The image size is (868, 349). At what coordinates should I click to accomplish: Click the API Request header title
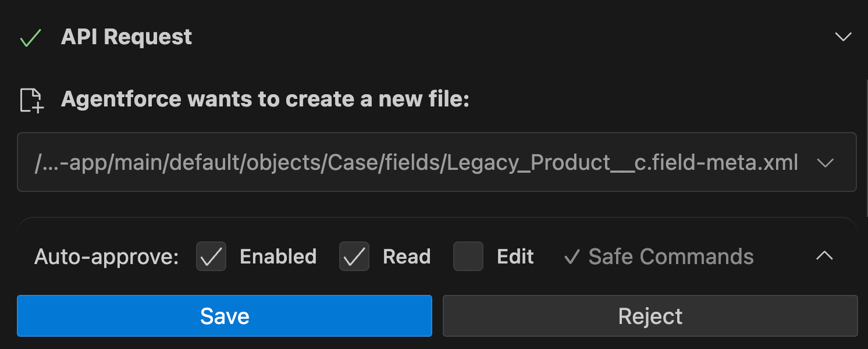click(126, 37)
